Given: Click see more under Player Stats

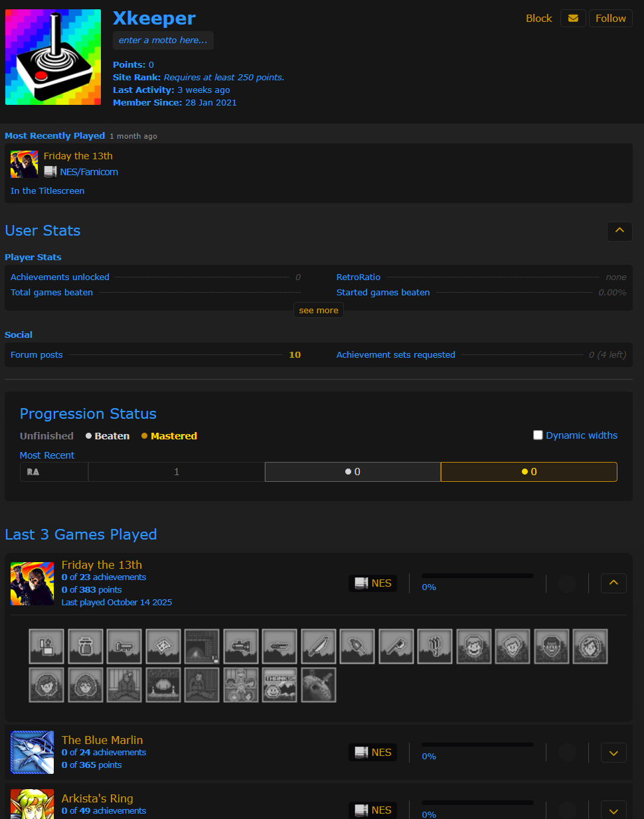Looking at the screenshot, I should click(x=319, y=310).
